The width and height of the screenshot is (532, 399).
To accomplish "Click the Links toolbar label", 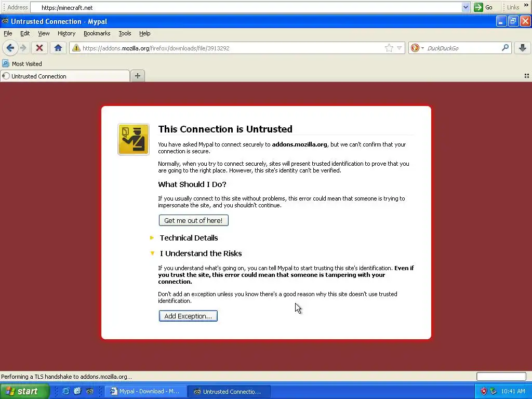I will [x=513, y=7].
